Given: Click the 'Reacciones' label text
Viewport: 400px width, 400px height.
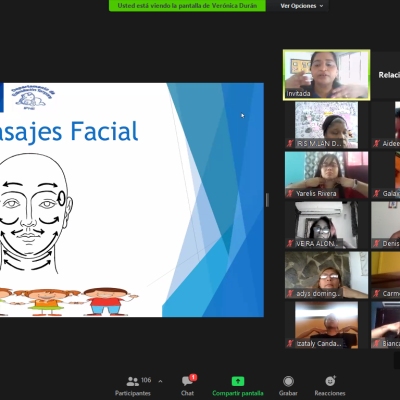Looking at the screenshot, I should [x=330, y=393].
